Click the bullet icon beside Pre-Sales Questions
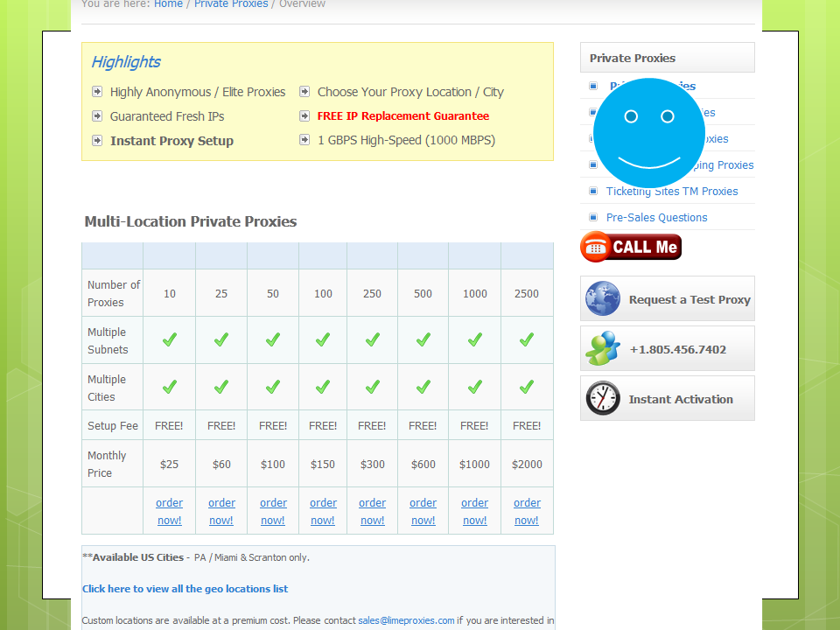 pos(593,217)
